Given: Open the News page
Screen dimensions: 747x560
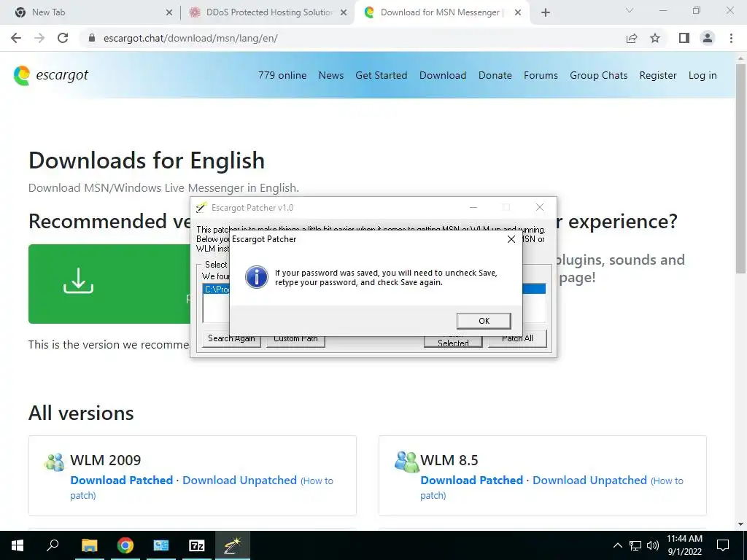Looking at the screenshot, I should 331,75.
